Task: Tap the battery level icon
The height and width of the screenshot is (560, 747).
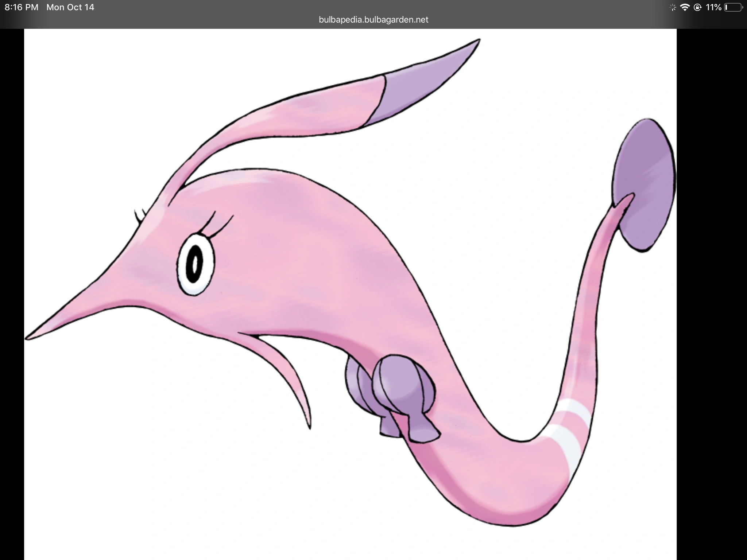Action: 733,7
